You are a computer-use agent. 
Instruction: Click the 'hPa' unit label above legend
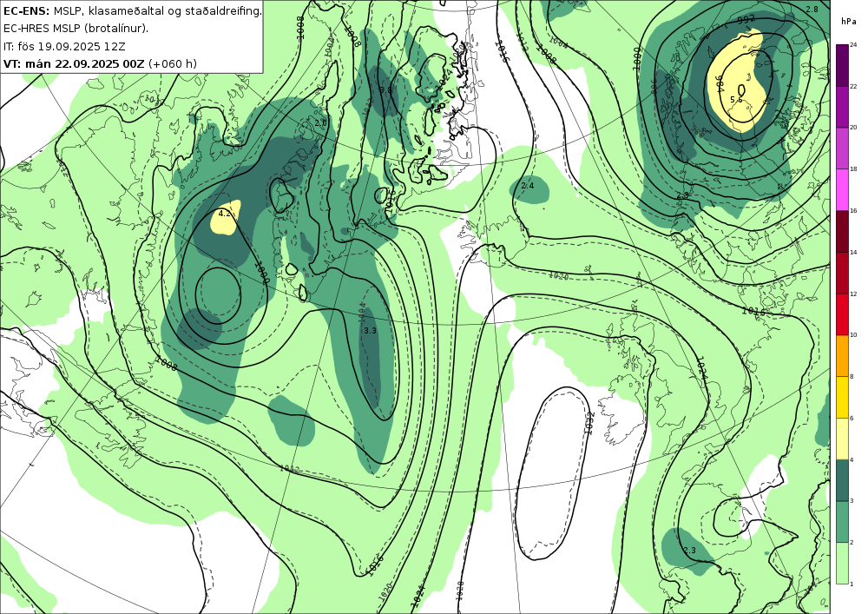(847, 22)
